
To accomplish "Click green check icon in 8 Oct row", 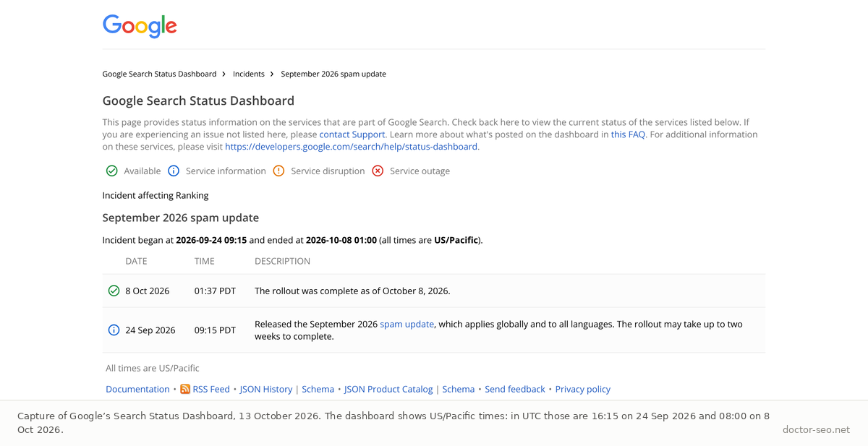I will [x=114, y=291].
